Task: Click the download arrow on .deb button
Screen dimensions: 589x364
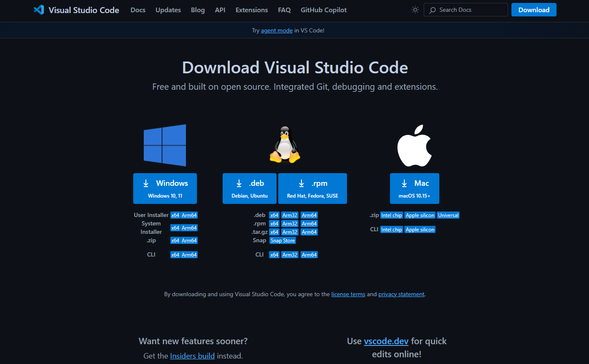Action: point(239,183)
